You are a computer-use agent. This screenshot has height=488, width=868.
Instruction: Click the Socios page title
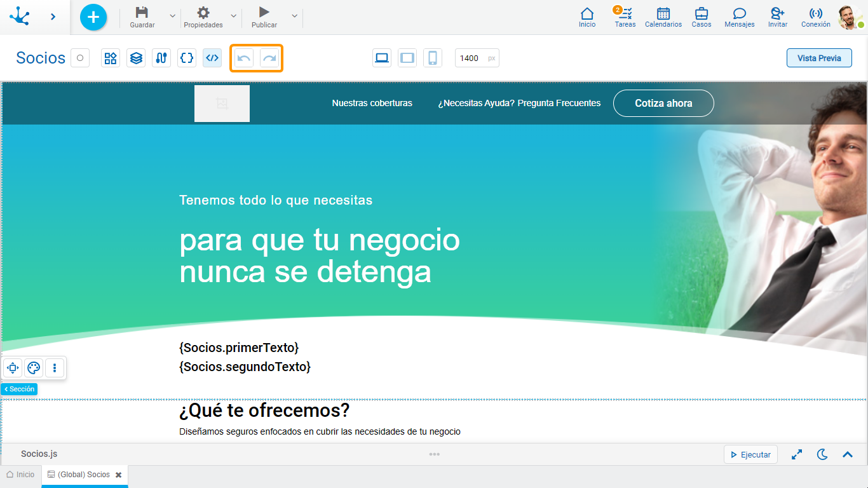(41, 58)
